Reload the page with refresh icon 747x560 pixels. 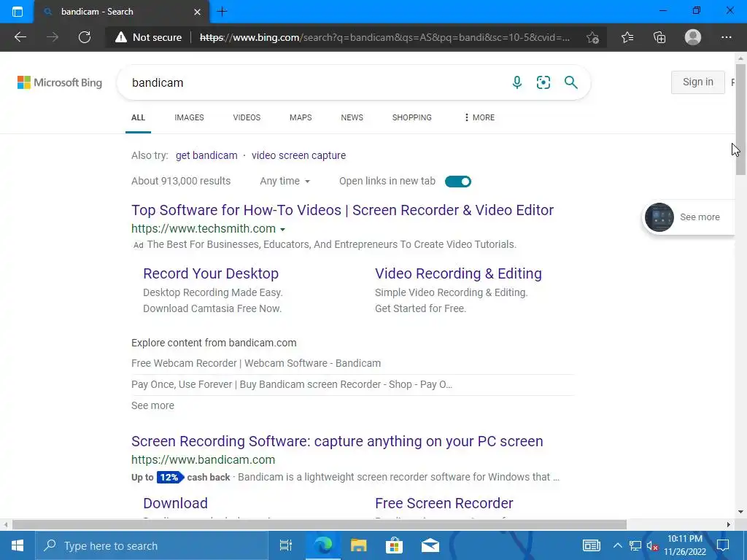[x=85, y=37]
